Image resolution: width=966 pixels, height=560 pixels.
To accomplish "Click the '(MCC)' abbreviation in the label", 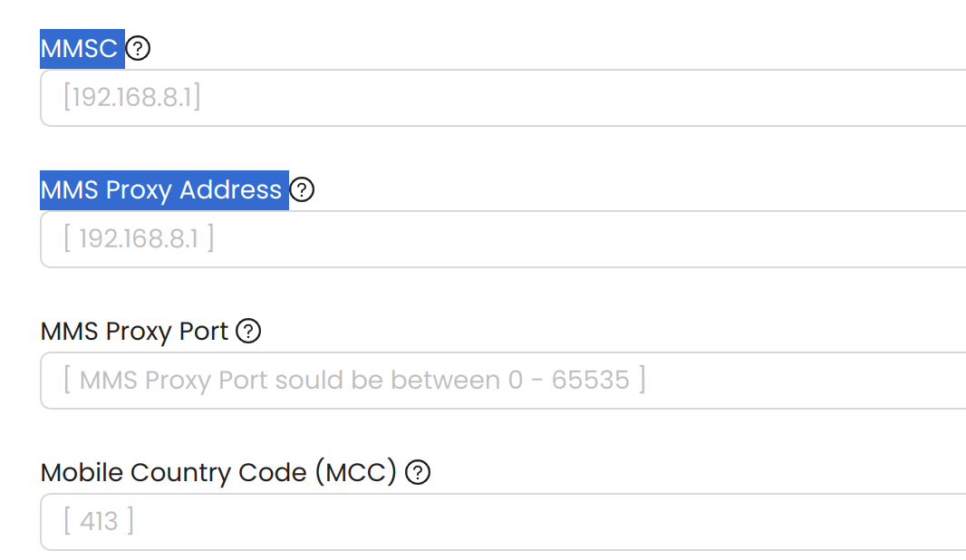I will 356,473.
